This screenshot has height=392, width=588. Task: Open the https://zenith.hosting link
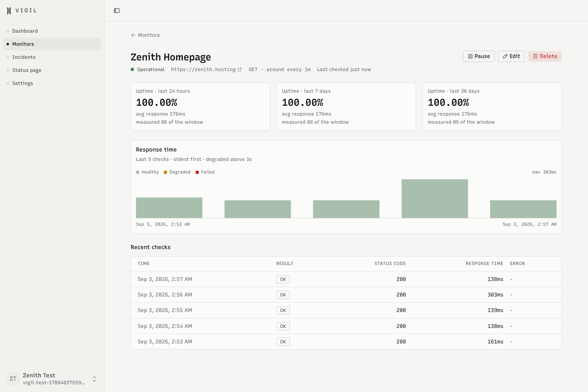(x=203, y=69)
